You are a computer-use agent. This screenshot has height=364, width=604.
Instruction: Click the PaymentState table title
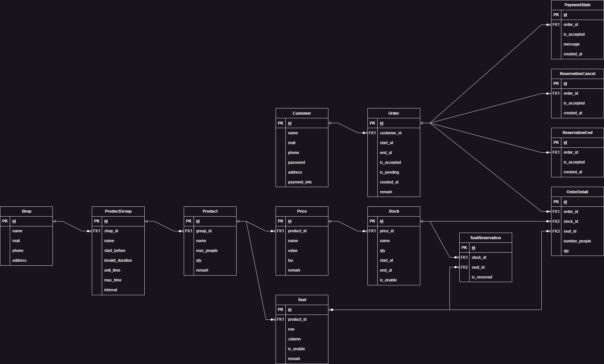click(x=577, y=5)
